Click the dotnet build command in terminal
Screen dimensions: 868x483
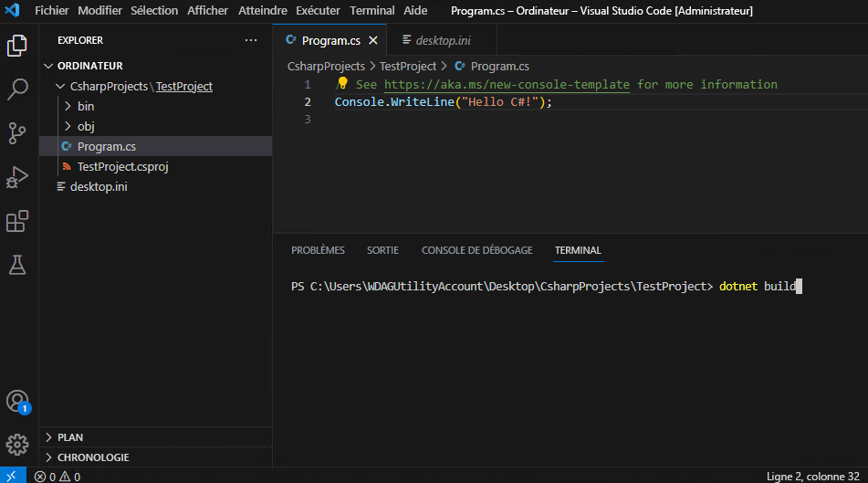758,287
